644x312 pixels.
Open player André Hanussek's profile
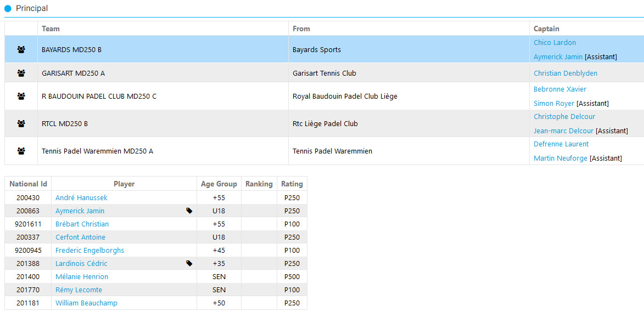point(81,198)
